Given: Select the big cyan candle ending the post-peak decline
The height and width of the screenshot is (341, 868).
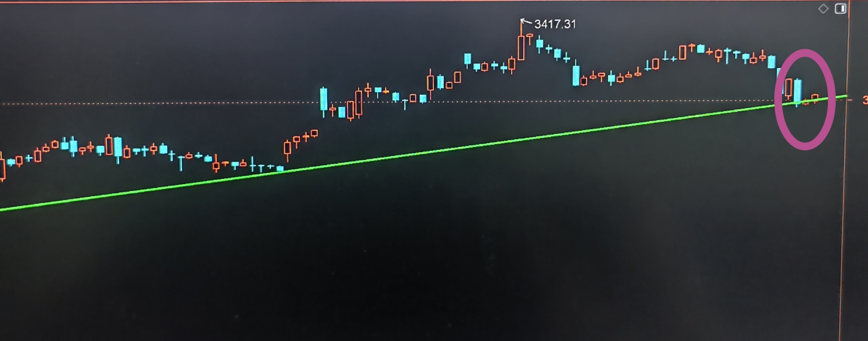Looking at the screenshot, I should tap(576, 75).
